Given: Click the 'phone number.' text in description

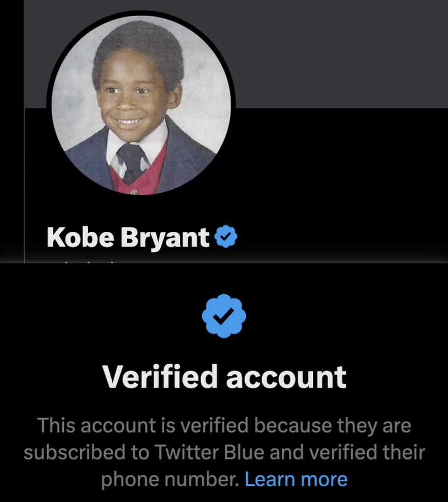Looking at the screenshot, I should coord(169,479).
